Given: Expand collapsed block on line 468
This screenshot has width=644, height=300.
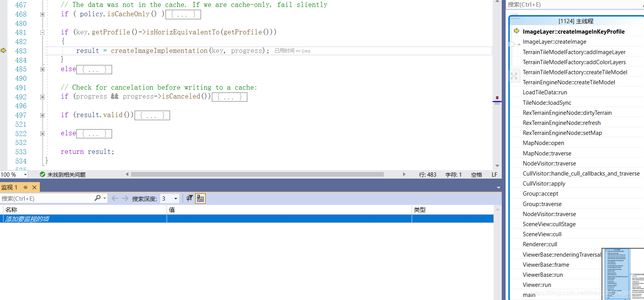Looking at the screenshot, I should pyautogui.click(x=43, y=14).
